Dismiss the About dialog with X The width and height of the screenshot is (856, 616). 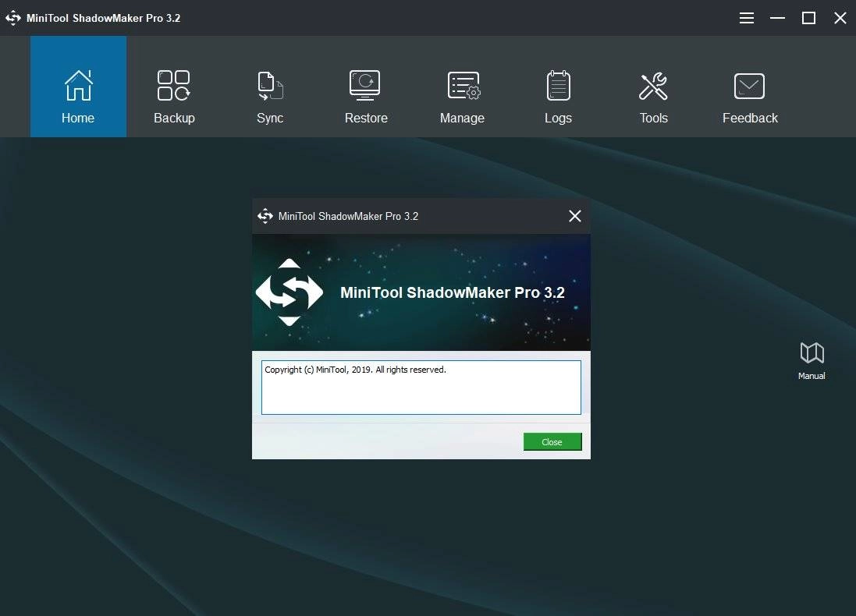575,216
